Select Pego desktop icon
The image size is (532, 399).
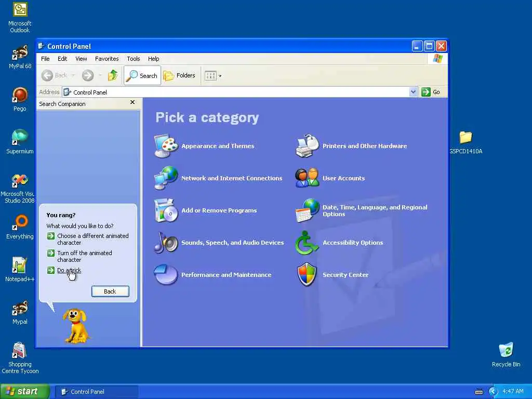(20, 99)
